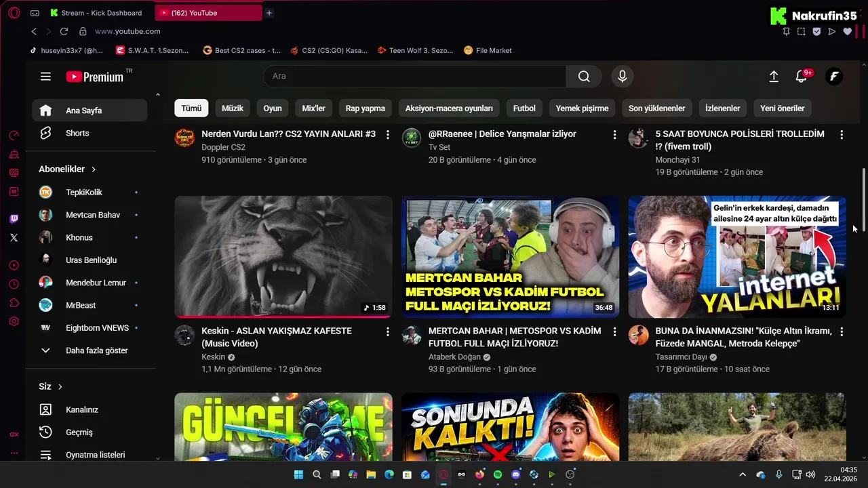Open File Explorer from the taskbar

pyautogui.click(x=371, y=475)
